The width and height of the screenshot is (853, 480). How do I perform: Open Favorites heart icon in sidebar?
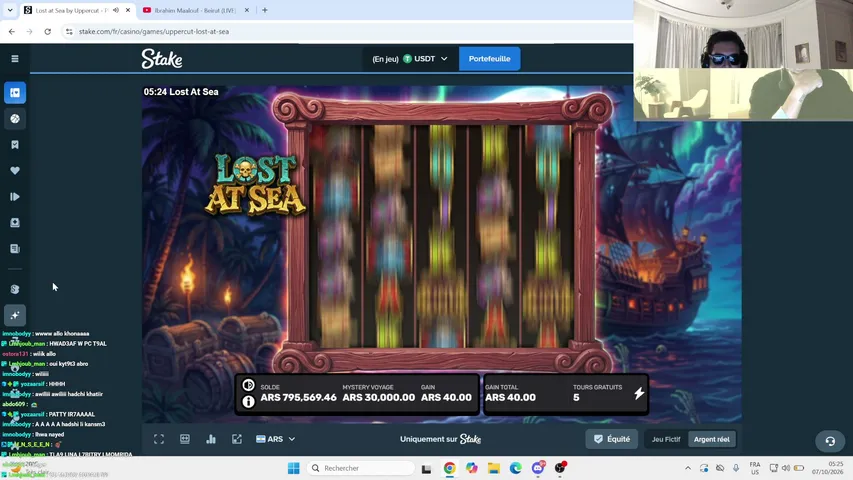click(15, 170)
